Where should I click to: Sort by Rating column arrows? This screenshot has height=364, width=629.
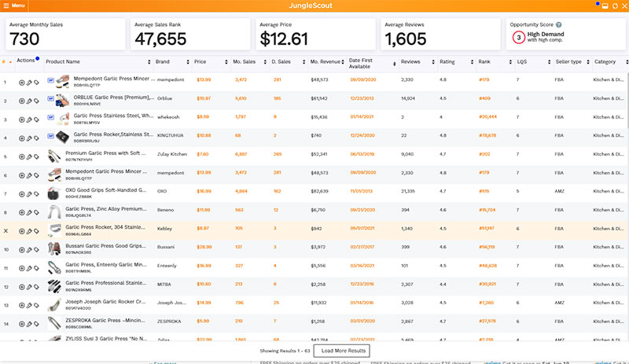pos(472,62)
